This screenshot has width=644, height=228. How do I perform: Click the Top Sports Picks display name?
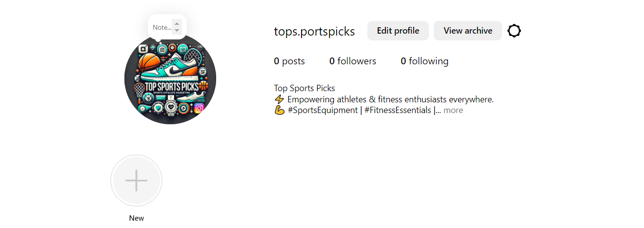click(x=304, y=88)
